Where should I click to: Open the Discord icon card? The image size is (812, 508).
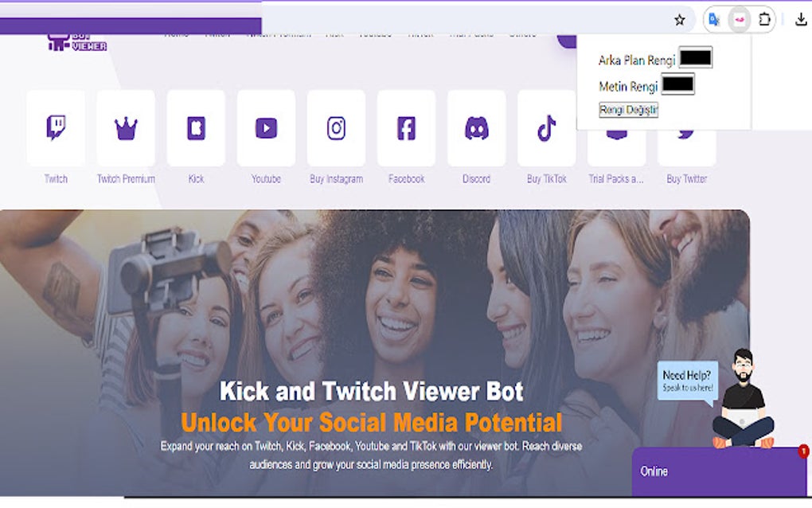[476, 128]
